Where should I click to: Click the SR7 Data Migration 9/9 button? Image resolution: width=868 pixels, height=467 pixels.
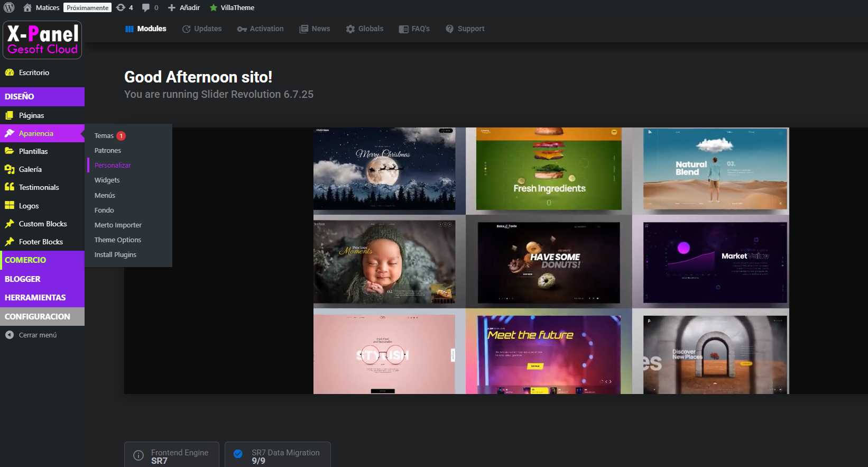click(x=278, y=455)
